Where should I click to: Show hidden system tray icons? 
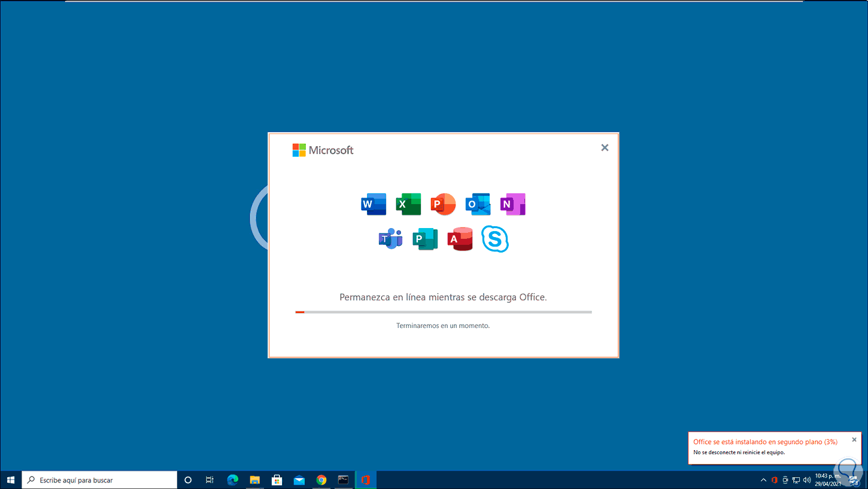point(763,480)
